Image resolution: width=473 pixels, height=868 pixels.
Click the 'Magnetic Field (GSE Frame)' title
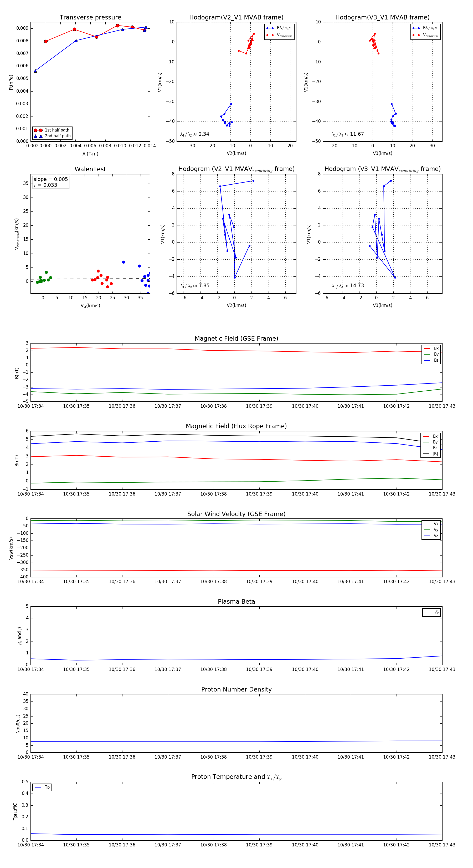point(236,339)
